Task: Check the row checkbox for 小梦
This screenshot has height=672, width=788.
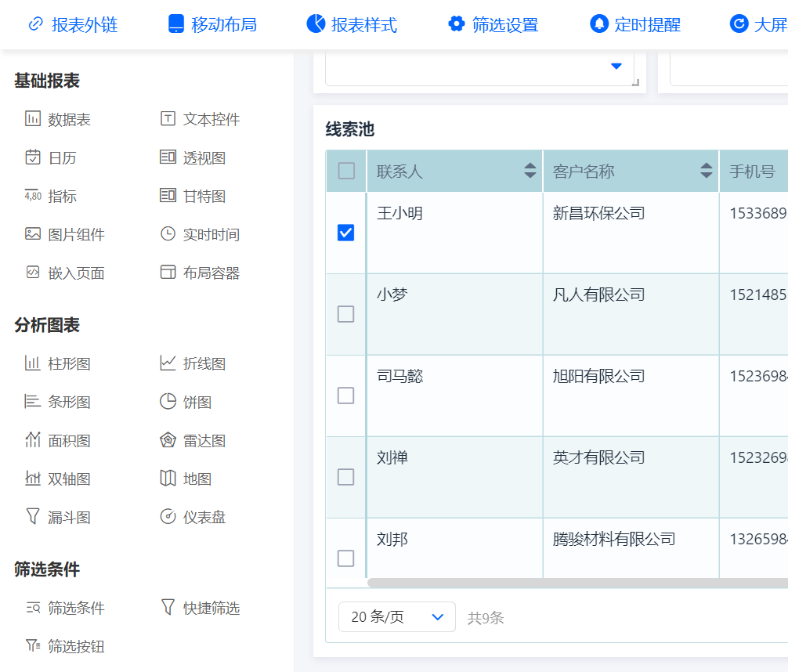Action: click(x=345, y=314)
